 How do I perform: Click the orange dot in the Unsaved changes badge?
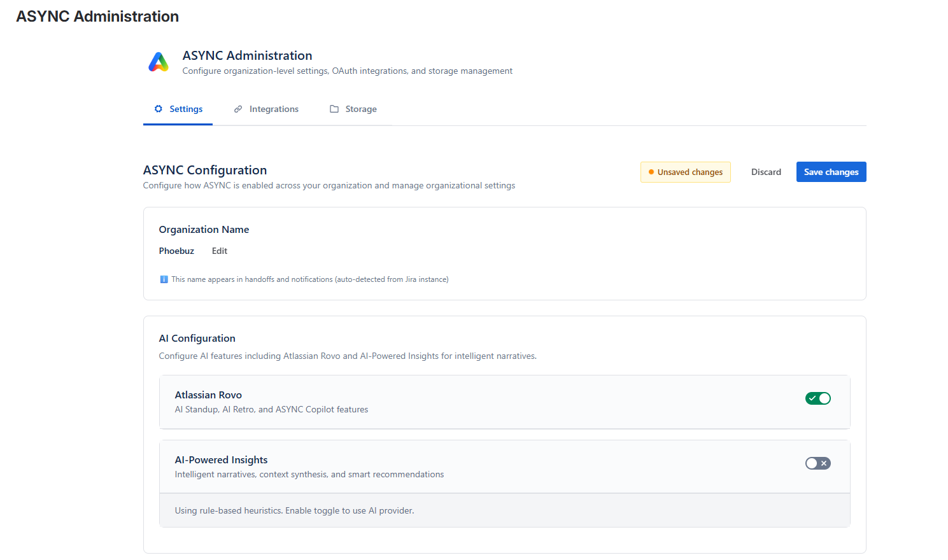[650, 172]
